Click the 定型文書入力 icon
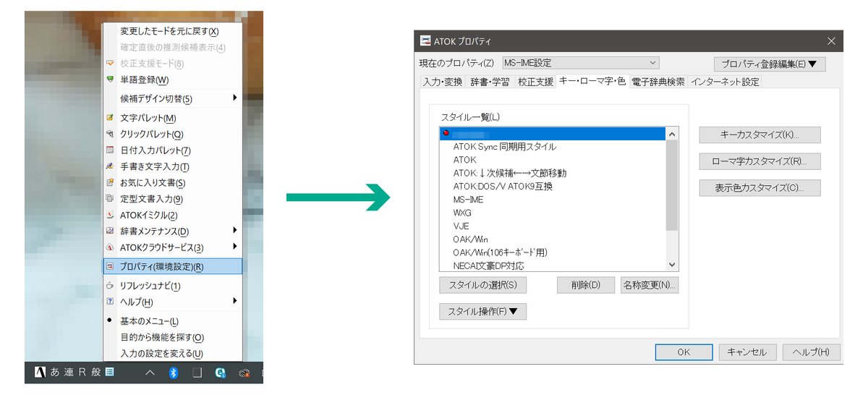Viewport: 868px width, 395px height. point(110,198)
